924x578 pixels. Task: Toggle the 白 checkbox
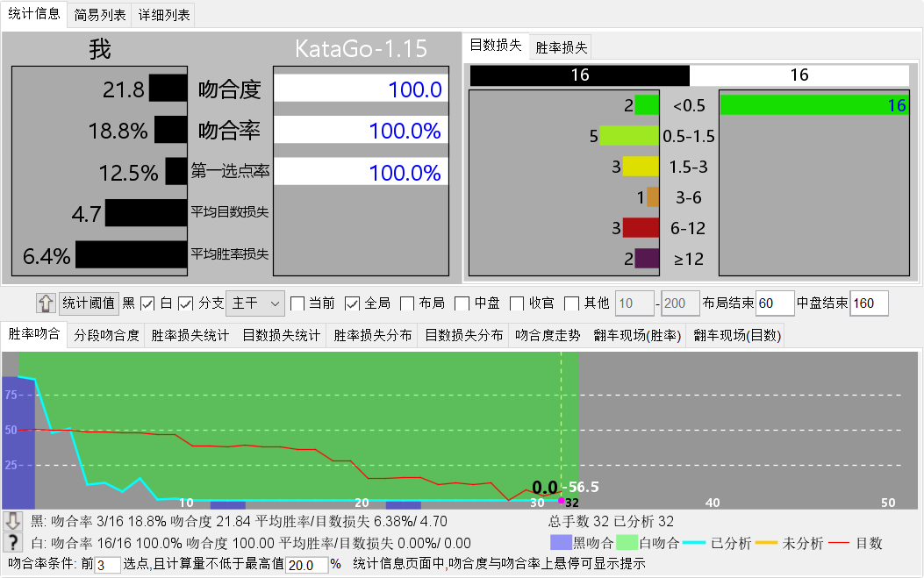(185, 303)
